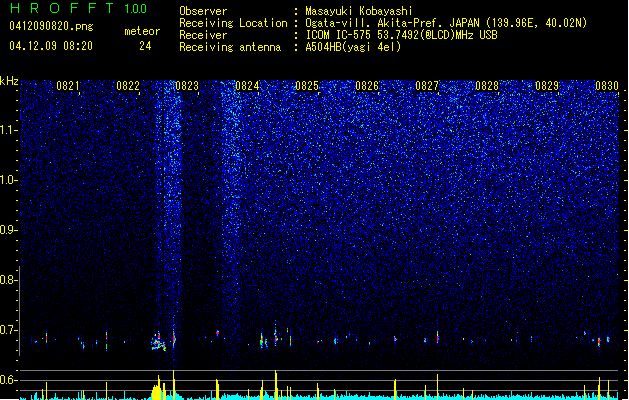The height and width of the screenshot is (400, 629).
Task: Click the large meteor echo cluster before 0823
Action: coord(158,341)
